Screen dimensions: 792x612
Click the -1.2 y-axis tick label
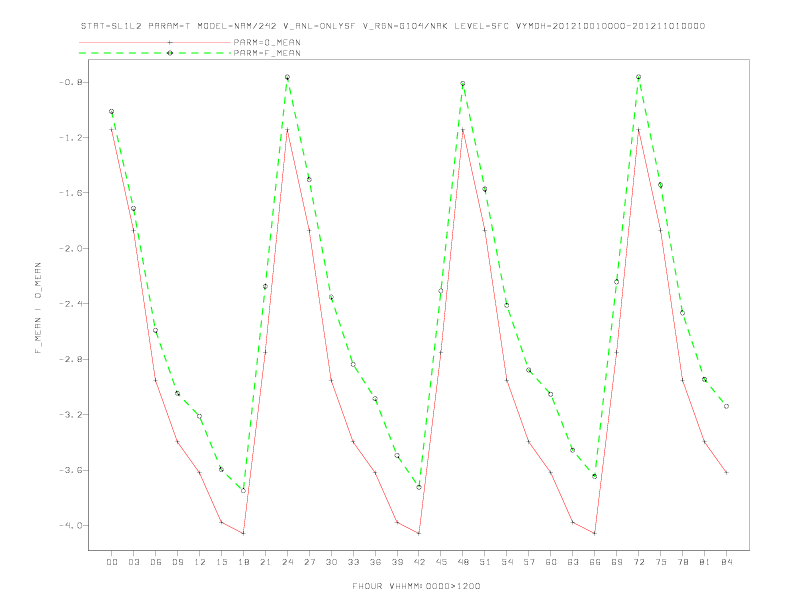pos(70,137)
